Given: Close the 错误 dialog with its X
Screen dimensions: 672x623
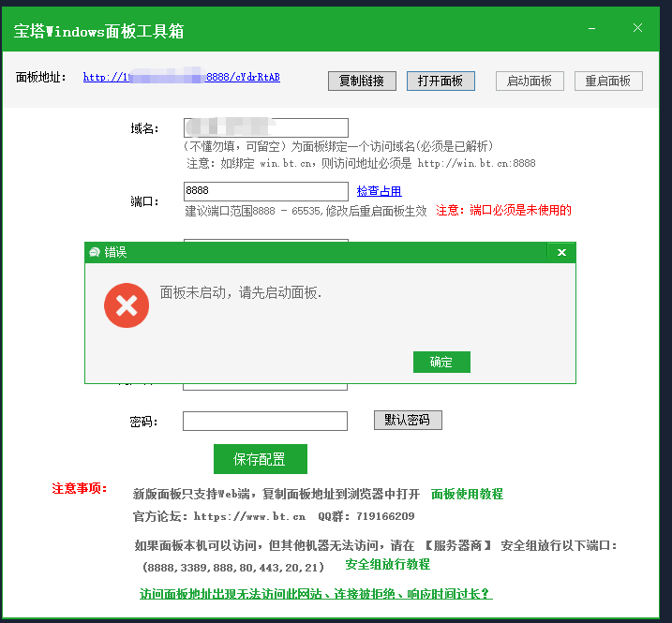Looking at the screenshot, I should click(561, 252).
